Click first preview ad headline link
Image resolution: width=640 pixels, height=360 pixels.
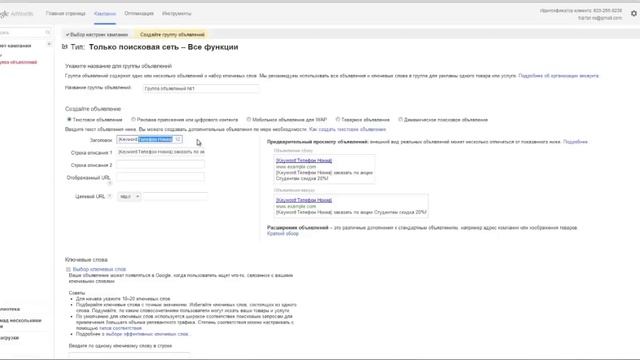(x=304, y=160)
